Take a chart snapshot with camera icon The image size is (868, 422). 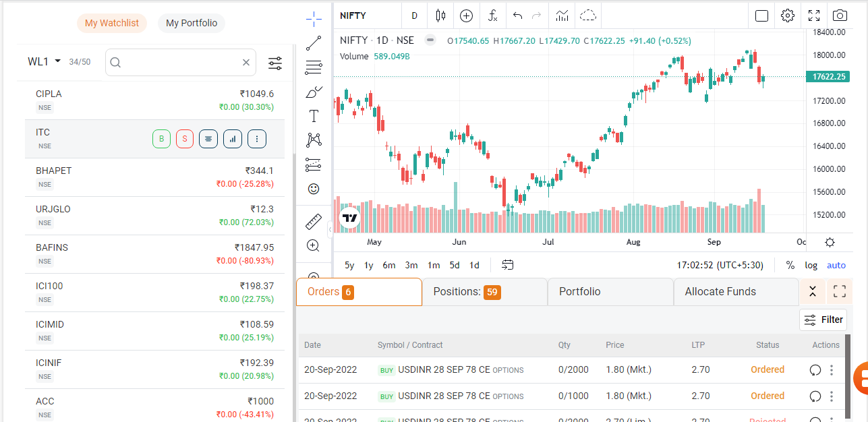(x=839, y=16)
